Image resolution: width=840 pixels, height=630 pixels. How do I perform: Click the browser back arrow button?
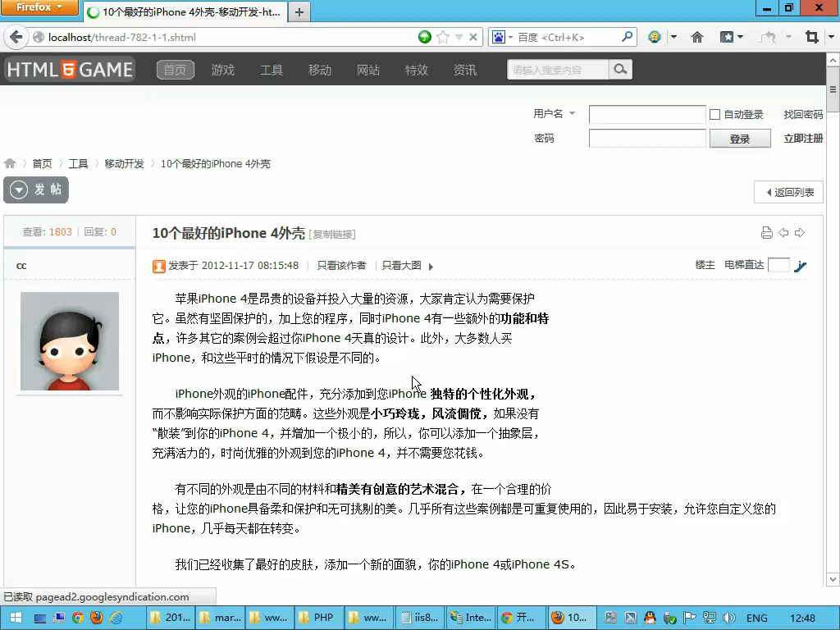[x=16, y=37]
